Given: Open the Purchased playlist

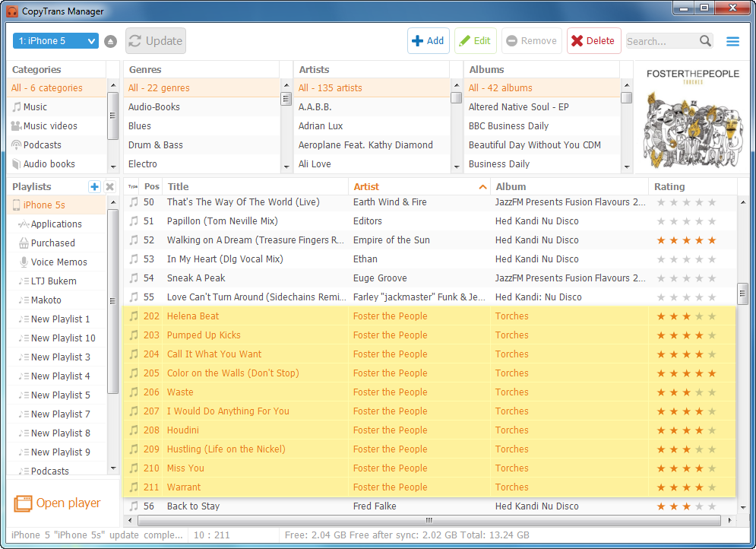Looking at the screenshot, I should [56, 243].
